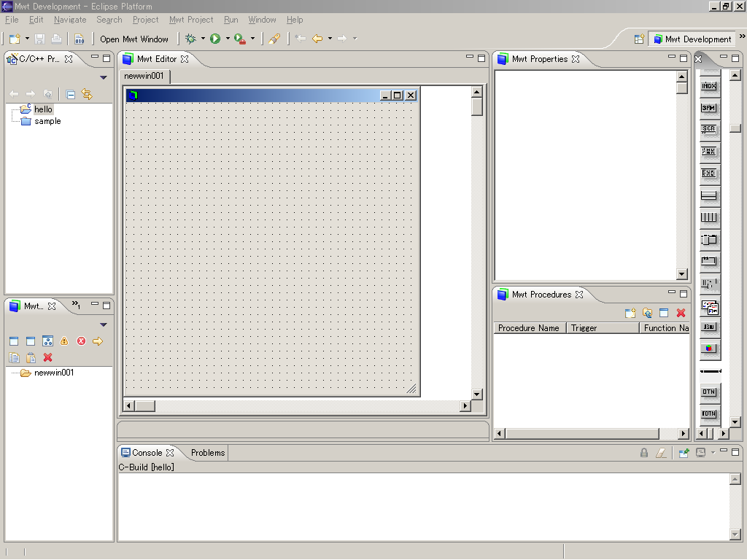Click the yellow warning triangle icon
Viewport: 747px width, 560px height.
[x=64, y=341]
